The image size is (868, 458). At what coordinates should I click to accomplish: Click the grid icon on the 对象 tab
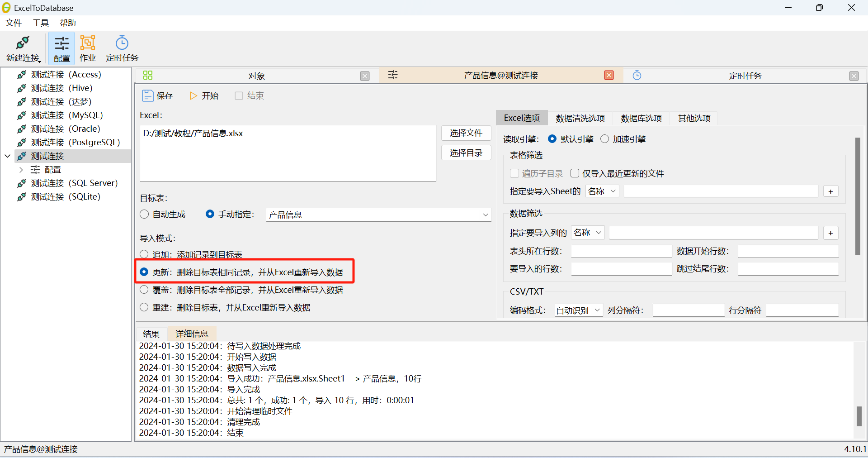click(x=148, y=75)
